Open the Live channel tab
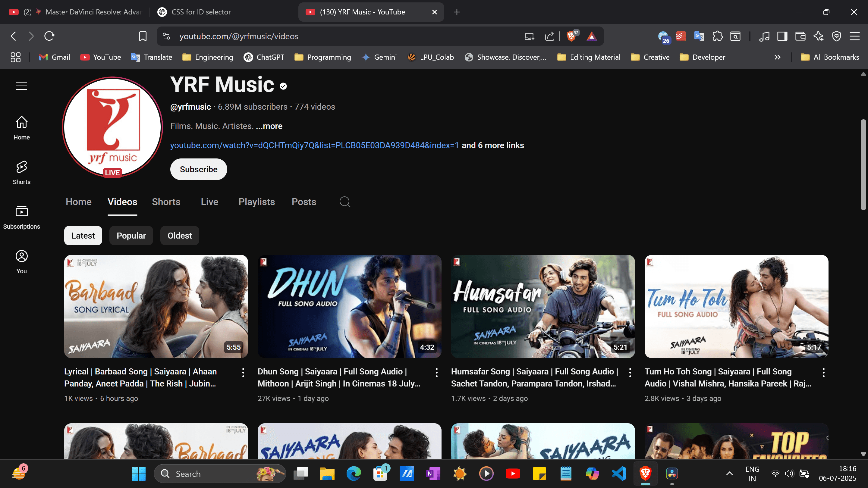 tap(209, 202)
